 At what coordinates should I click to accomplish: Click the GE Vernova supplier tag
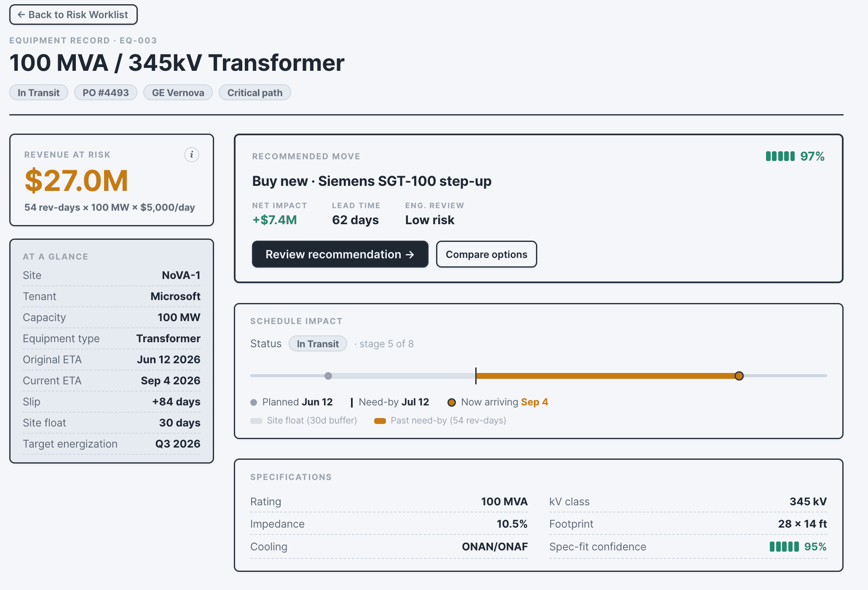tap(178, 93)
